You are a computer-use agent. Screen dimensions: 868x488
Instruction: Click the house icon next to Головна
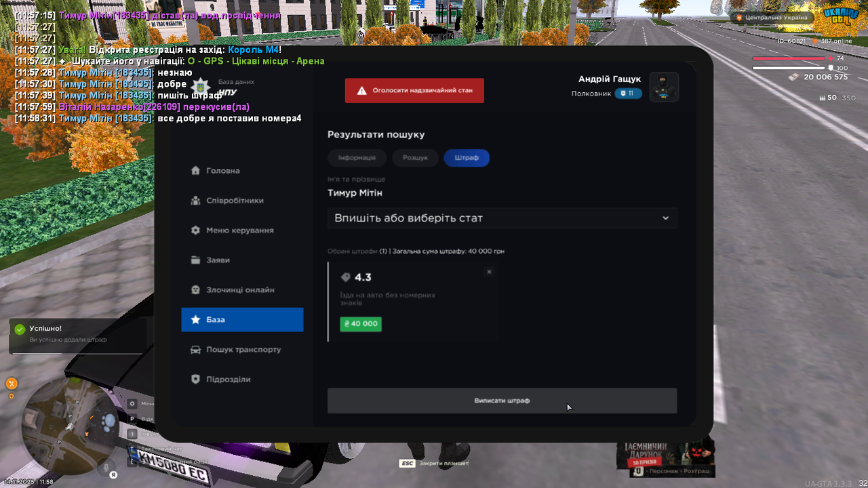pyautogui.click(x=195, y=171)
